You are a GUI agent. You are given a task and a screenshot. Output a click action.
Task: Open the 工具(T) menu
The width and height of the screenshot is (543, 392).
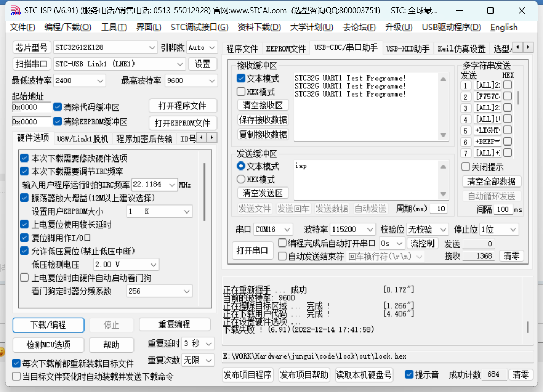(114, 28)
